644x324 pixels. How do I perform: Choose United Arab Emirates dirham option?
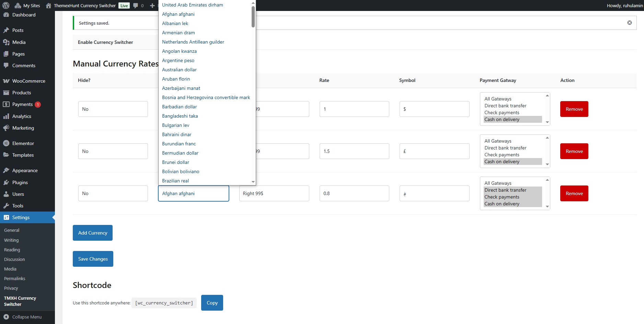[193, 5]
